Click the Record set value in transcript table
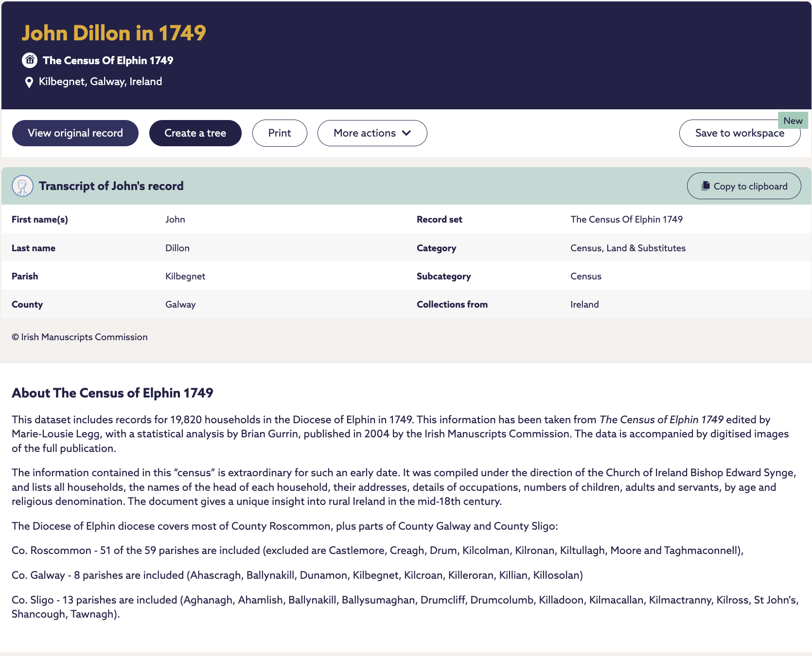 [626, 219]
